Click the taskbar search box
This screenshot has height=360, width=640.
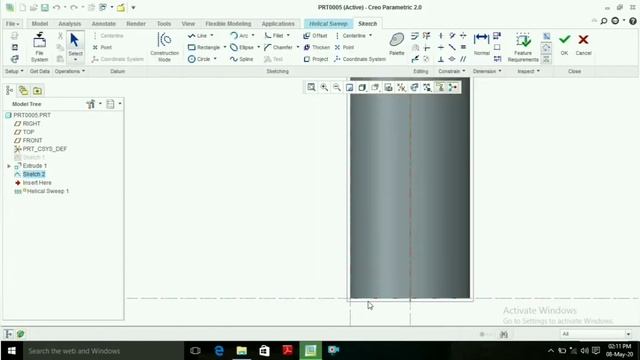click(102, 351)
